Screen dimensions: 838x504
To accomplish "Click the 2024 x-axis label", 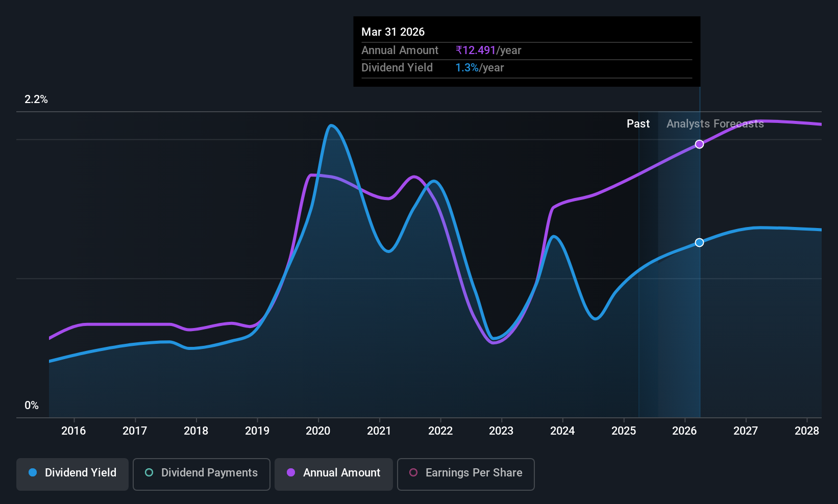I will click(x=562, y=431).
